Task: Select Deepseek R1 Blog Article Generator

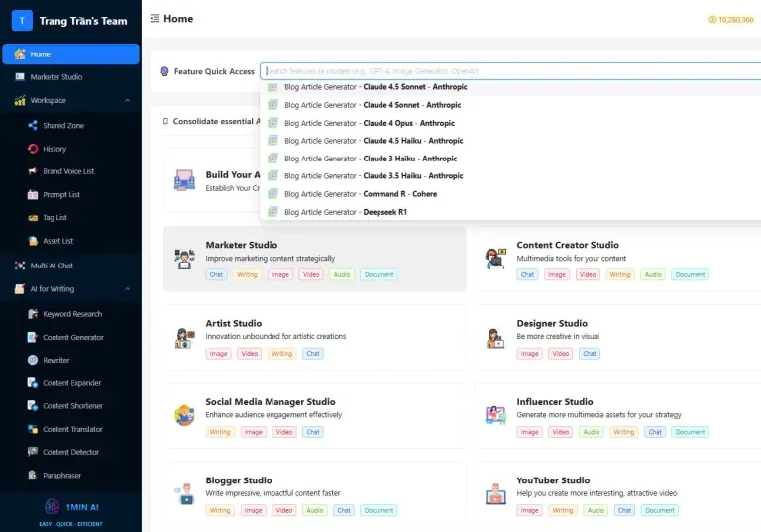Action: [511, 212]
